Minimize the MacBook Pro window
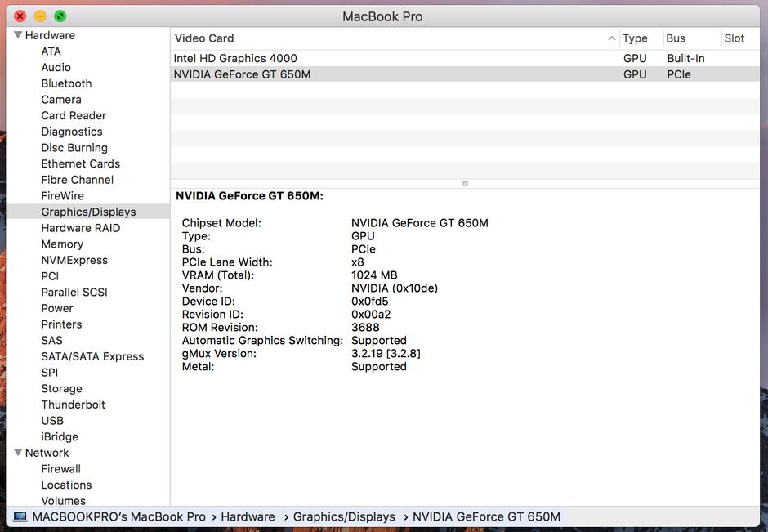768x532 pixels. click(40, 16)
